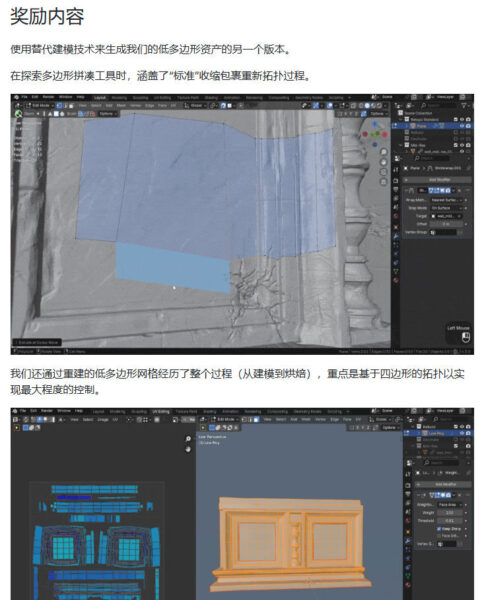This screenshot has height=600, width=484.
Task: Open Render menu in upper Blender image
Action: tap(49, 97)
